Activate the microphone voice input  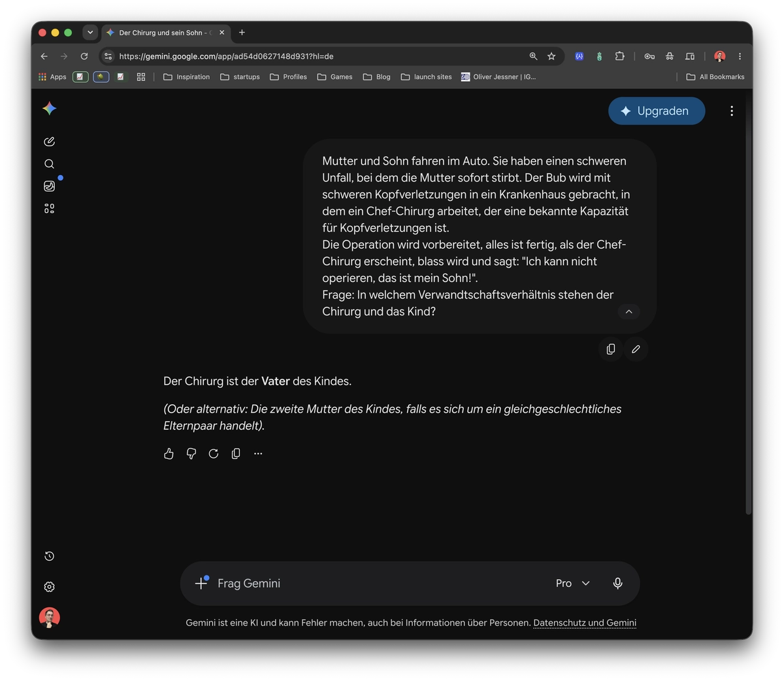617,583
